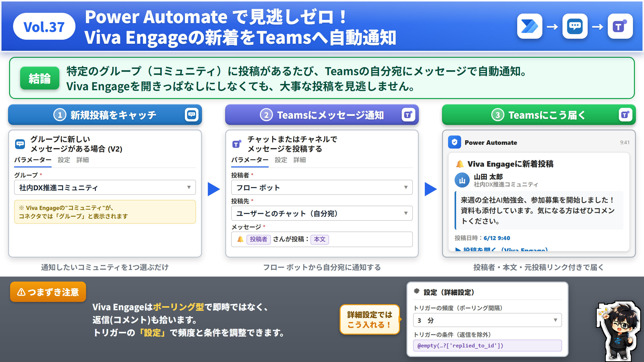Switch to 設定 tab in the Teams action card

[281, 160]
